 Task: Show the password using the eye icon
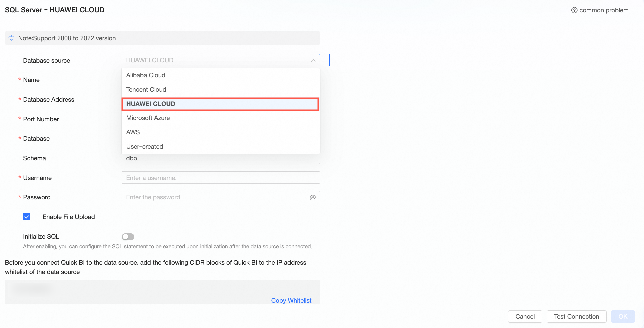(313, 197)
